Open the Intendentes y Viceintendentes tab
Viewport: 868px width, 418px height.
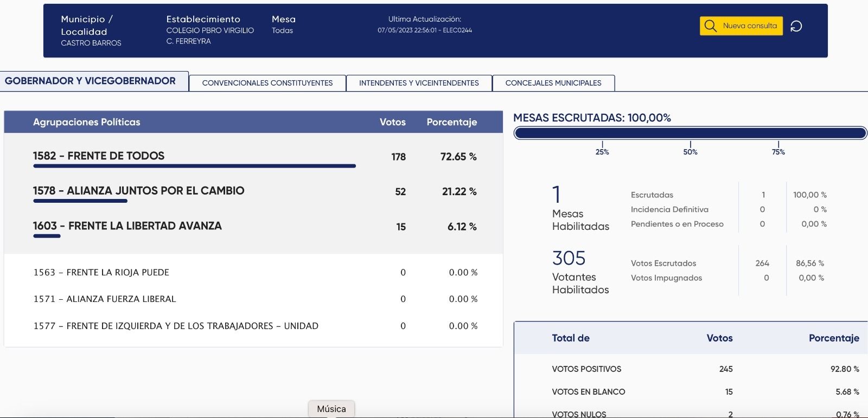[419, 83]
